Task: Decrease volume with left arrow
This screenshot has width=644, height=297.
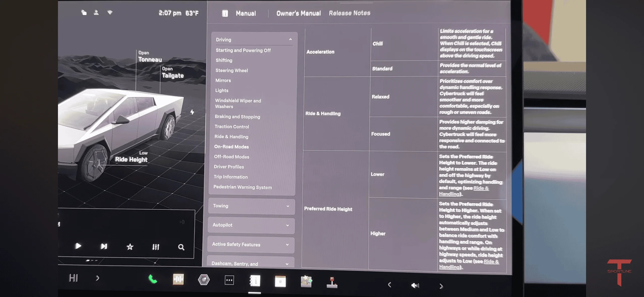Action: [x=390, y=285]
